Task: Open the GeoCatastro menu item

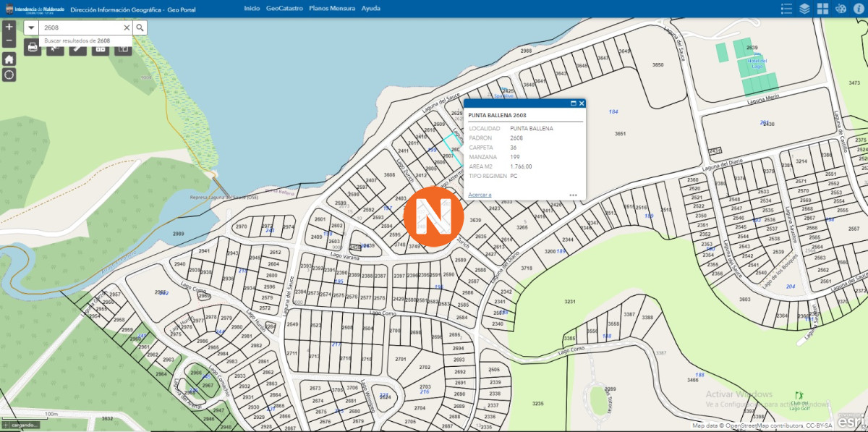Action: (x=284, y=8)
